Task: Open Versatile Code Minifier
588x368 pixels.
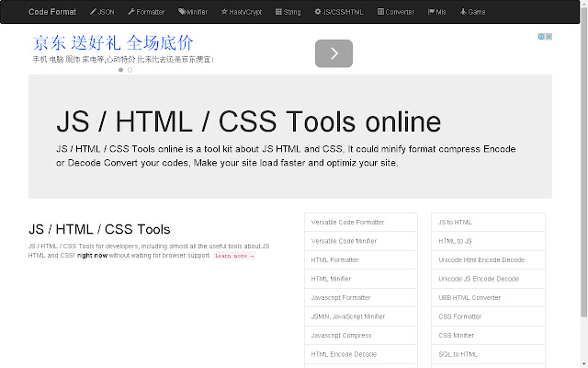Action: pyautogui.click(x=361, y=241)
